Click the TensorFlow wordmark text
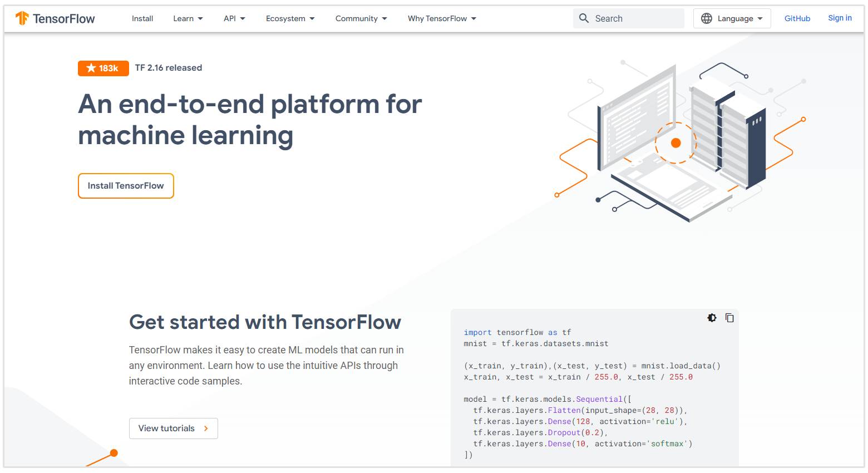 (x=64, y=19)
